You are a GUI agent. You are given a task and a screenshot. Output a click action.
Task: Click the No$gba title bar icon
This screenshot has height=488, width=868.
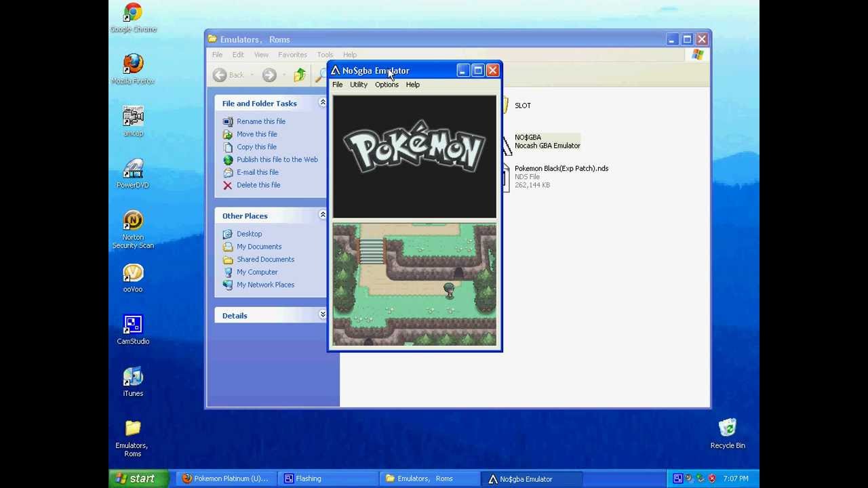click(x=335, y=70)
